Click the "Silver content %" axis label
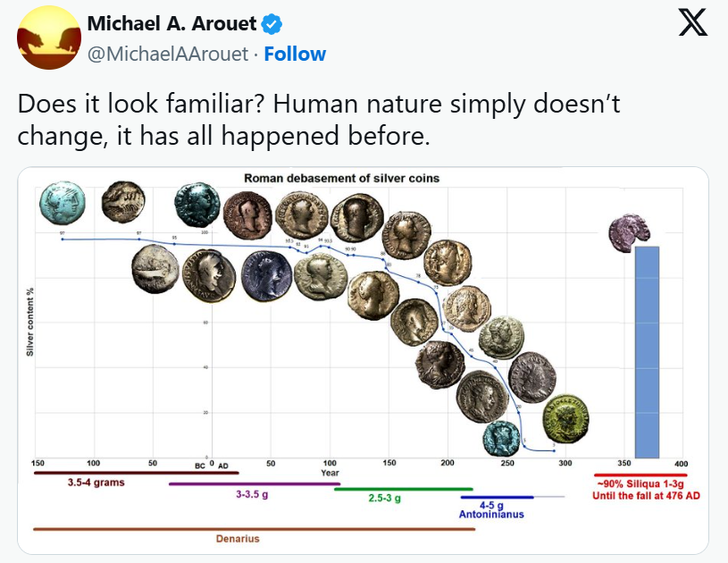Screen dimensions: 728x563 coord(29,320)
